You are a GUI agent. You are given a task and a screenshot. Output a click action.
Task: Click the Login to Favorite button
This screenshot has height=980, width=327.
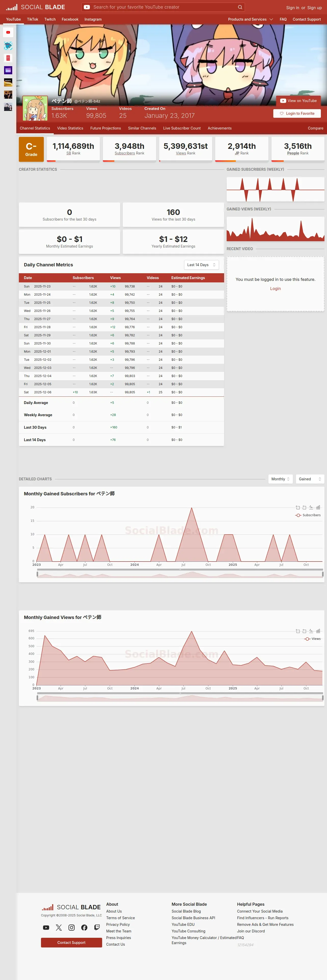[x=297, y=113]
